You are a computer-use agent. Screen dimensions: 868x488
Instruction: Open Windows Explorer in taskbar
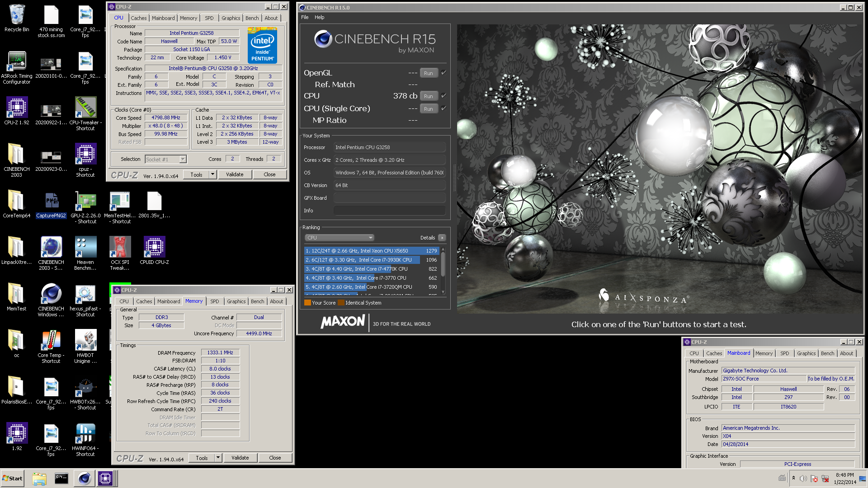[39, 479]
